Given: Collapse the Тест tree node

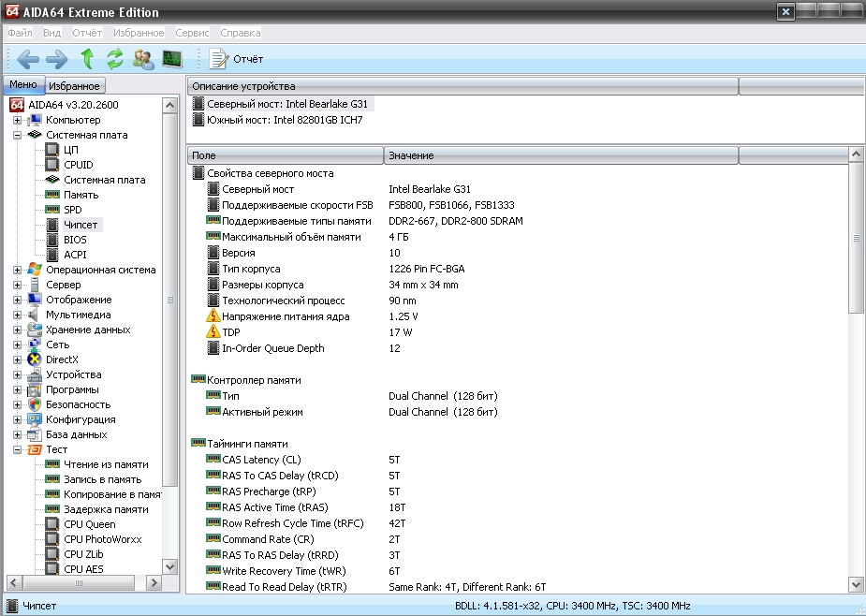Looking at the screenshot, I should pyautogui.click(x=17, y=449).
